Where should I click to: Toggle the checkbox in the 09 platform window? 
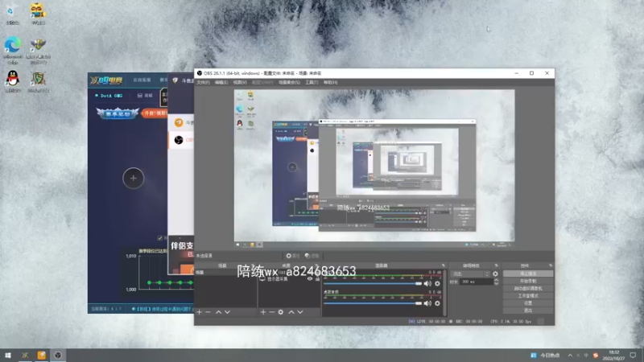tap(159, 237)
